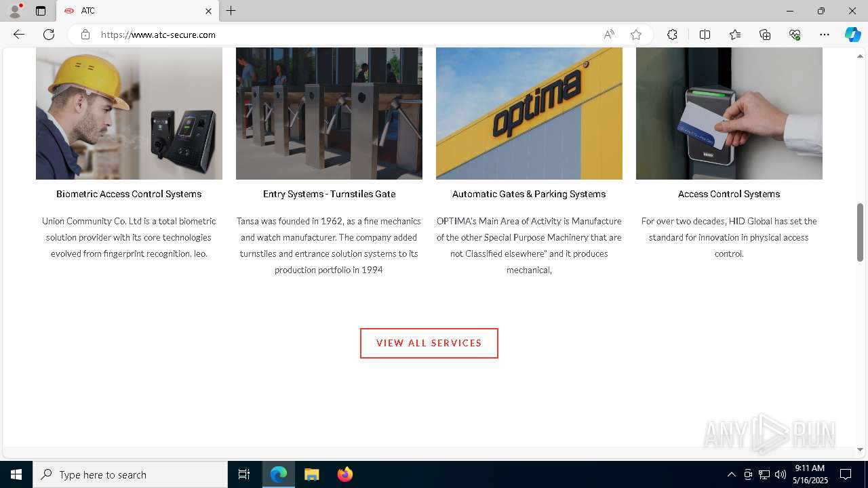
Task: Click the biometric worker helmet image
Action: (x=129, y=113)
